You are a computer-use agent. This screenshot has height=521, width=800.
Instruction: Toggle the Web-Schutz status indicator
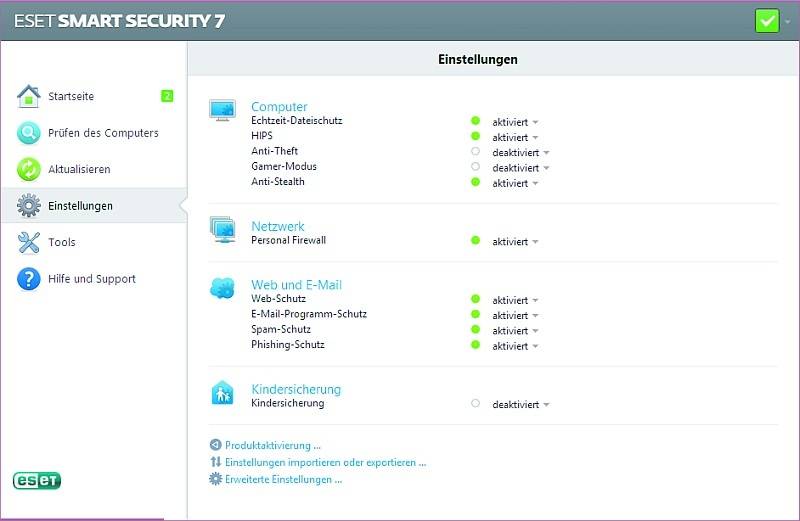pyautogui.click(x=476, y=299)
